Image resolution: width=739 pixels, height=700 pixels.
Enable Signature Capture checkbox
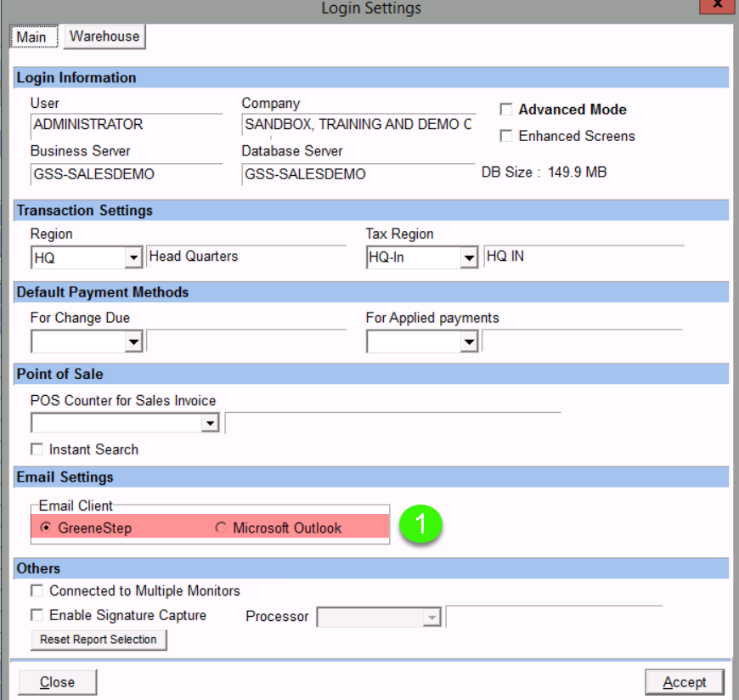(37, 615)
